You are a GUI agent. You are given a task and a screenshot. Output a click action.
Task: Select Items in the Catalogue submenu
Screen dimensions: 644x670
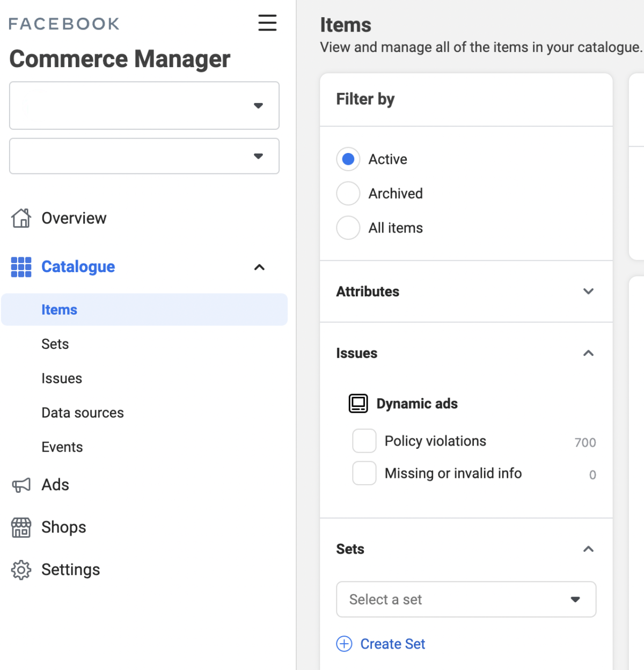coord(144,309)
